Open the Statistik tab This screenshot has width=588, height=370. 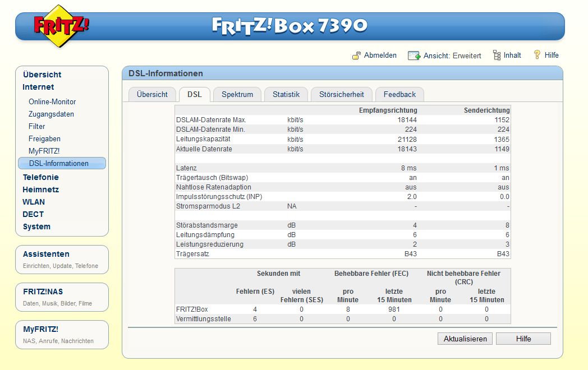[286, 95]
